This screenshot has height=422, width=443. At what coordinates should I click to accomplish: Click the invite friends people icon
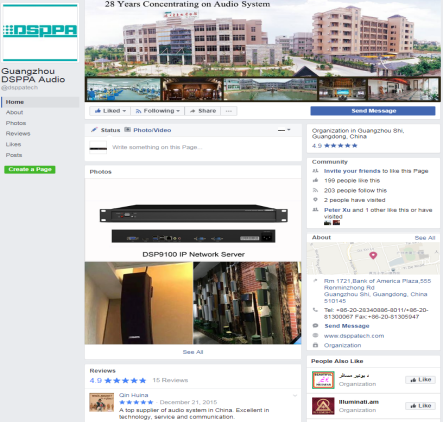click(x=315, y=171)
